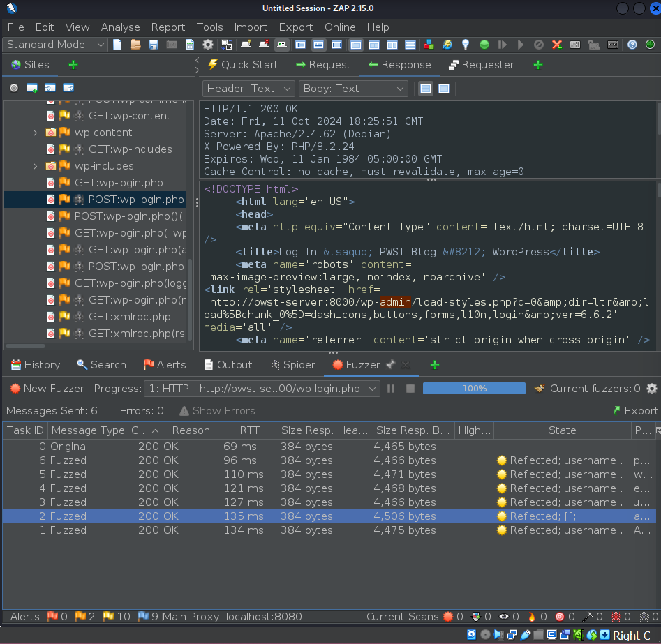This screenshot has width=661, height=644.
Task: Expand the wp-includes tree folder
Action: (x=36, y=166)
